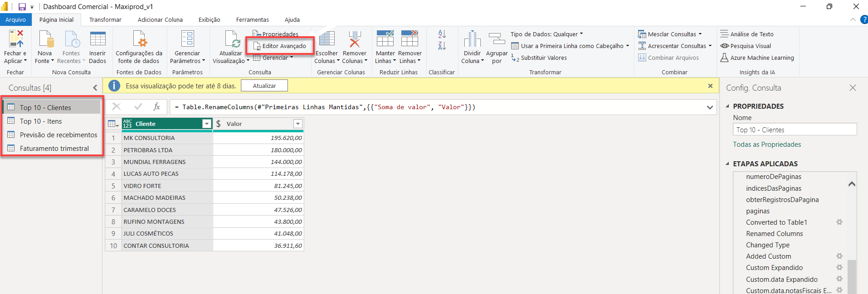868x294 pixels.
Task: Open the Todas as Propriedades link
Action: [767, 145]
